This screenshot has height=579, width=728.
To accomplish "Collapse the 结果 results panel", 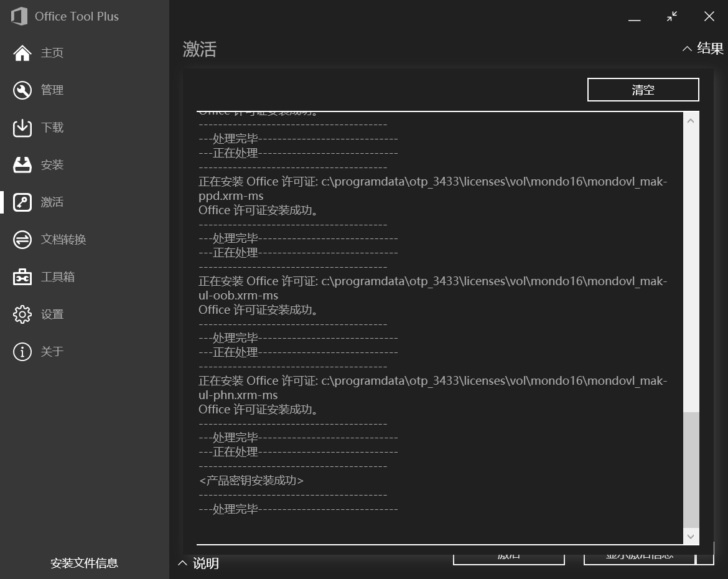I will [x=703, y=49].
